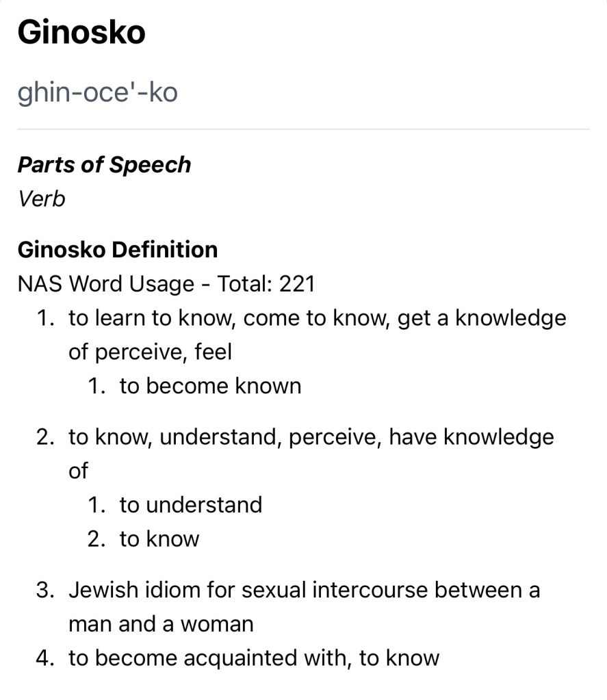Click the pronunciation text "ghin-oce'-ko"
The height and width of the screenshot is (700, 607).
(x=97, y=91)
